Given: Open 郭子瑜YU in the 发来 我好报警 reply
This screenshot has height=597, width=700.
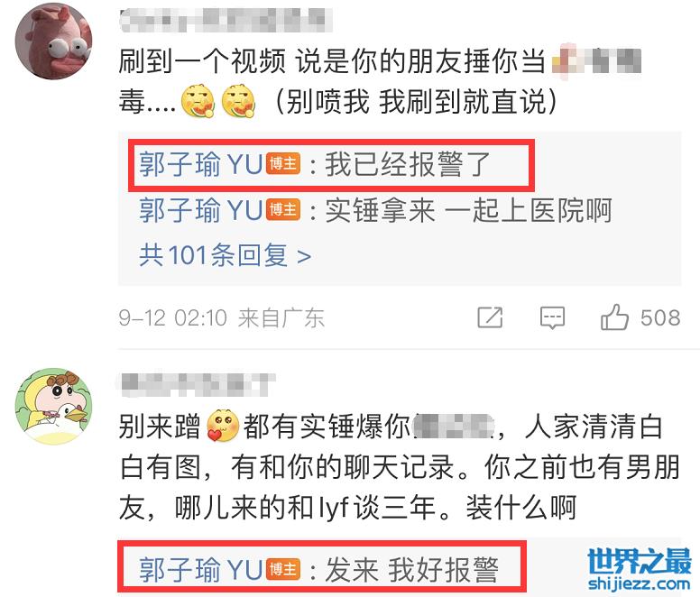Looking at the screenshot, I should [200, 570].
